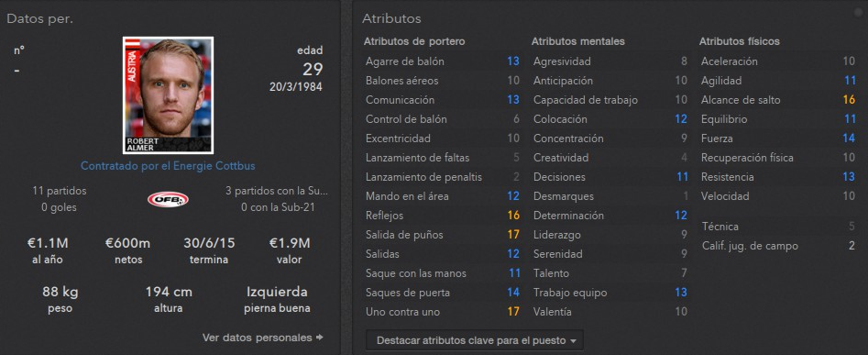Click the dropdown arrow on the Destacar atributos button
The width and height of the screenshot is (868, 355).
click(x=572, y=340)
